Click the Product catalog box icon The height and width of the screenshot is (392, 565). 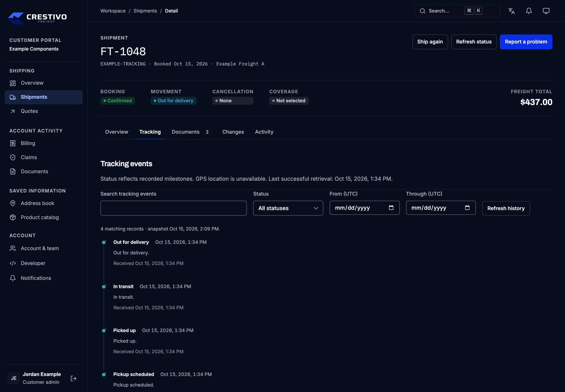[x=13, y=217]
